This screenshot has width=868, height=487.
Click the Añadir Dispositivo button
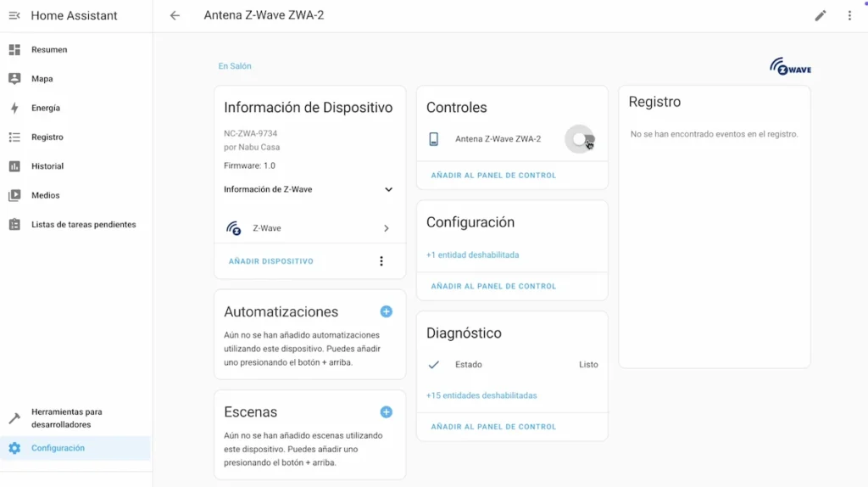[271, 261]
